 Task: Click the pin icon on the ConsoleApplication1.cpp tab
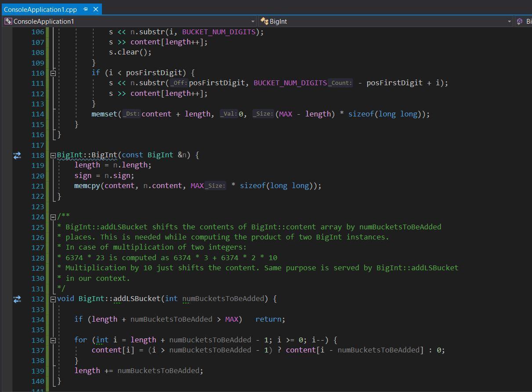(x=85, y=9)
